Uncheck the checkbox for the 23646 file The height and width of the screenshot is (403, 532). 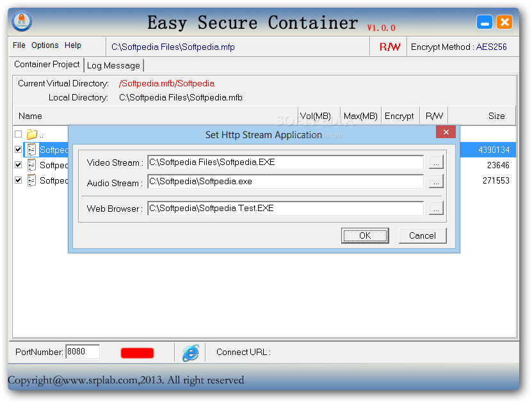[19, 165]
